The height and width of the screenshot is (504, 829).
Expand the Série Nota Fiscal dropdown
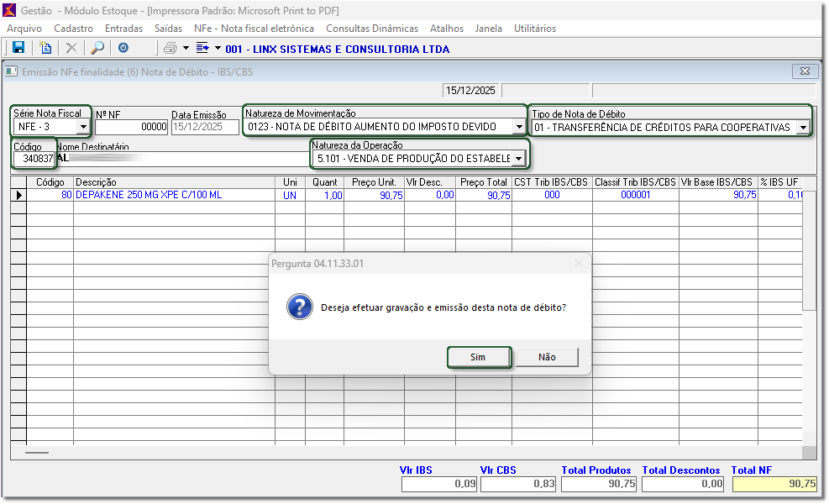coord(83,127)
